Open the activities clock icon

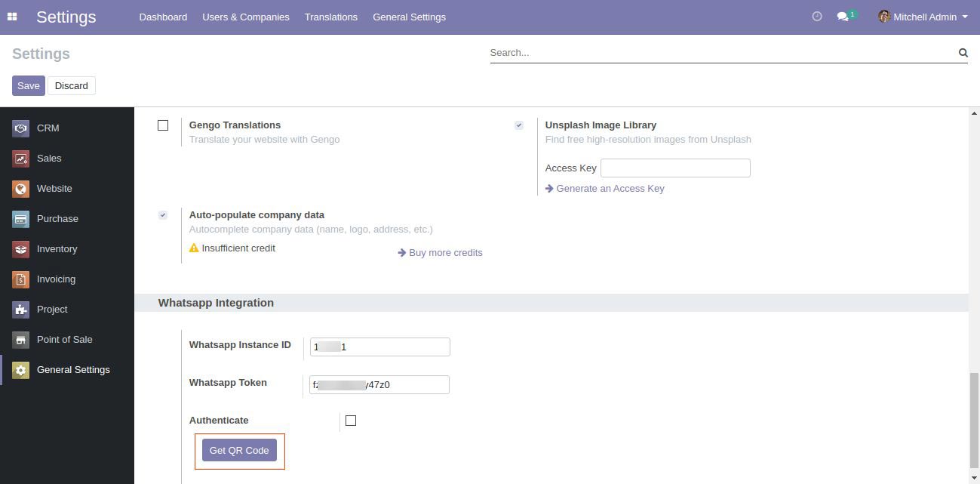coord(817,17)
